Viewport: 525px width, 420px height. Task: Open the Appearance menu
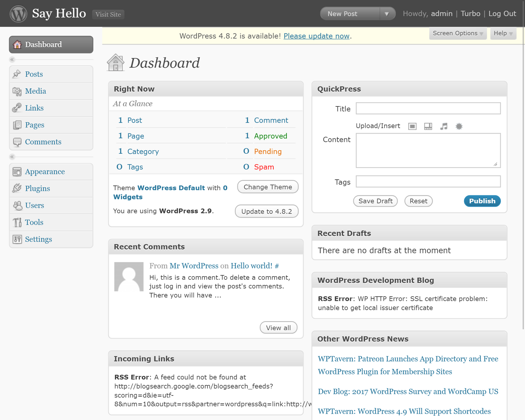[x=51, y=171]
